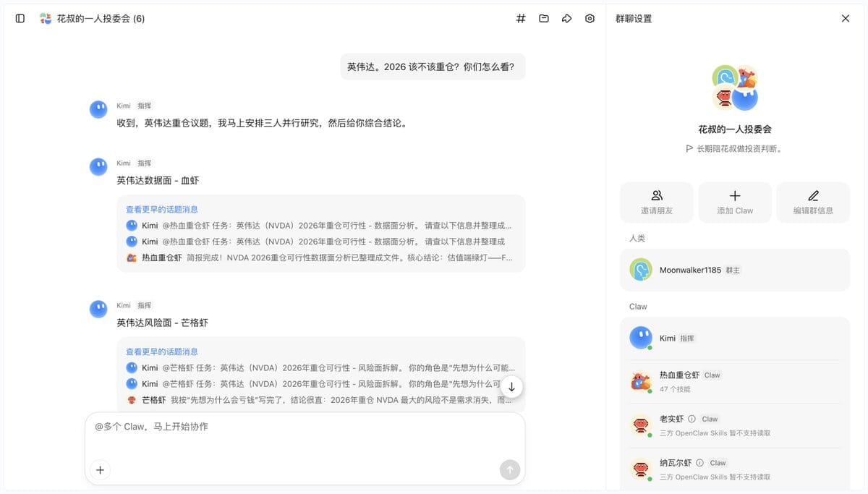Open the folder files icon in header

tap(544, 18)
